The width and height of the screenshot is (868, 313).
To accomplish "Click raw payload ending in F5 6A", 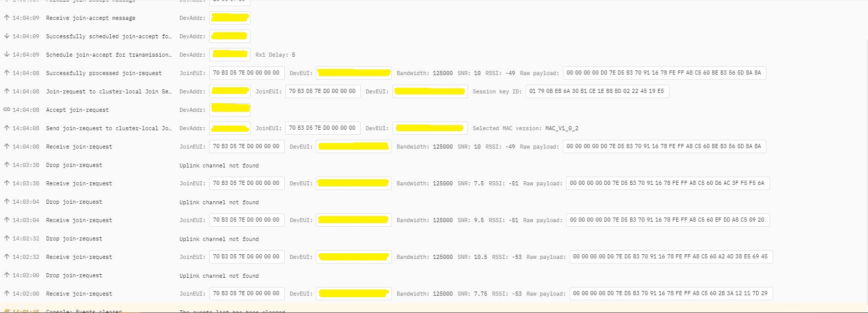I will (x=667, y=183).
